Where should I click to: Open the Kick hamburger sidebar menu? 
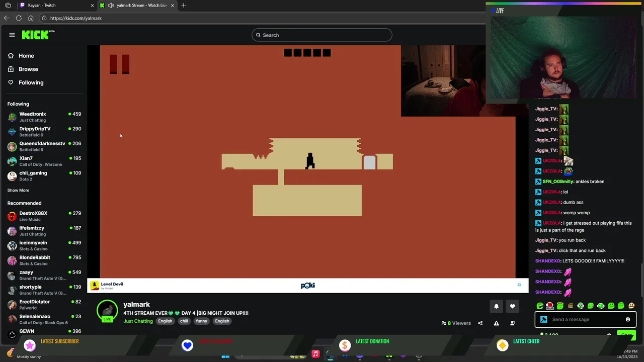(12, 35)
